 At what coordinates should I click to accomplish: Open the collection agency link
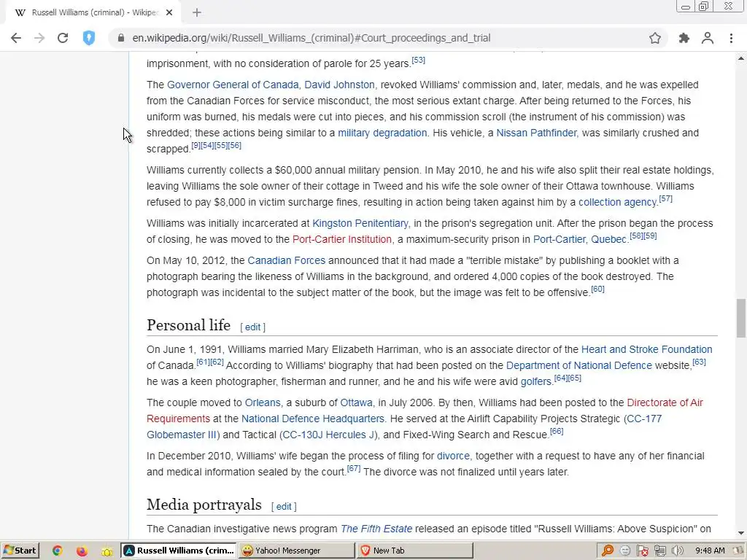tap(617, 202)
